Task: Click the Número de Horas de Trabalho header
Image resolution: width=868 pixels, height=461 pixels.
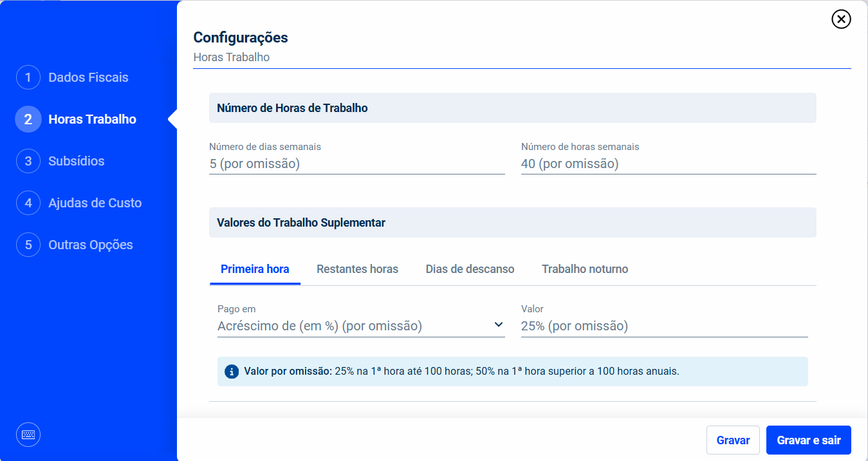Action: pyautogui.click(x=513, y=108)
